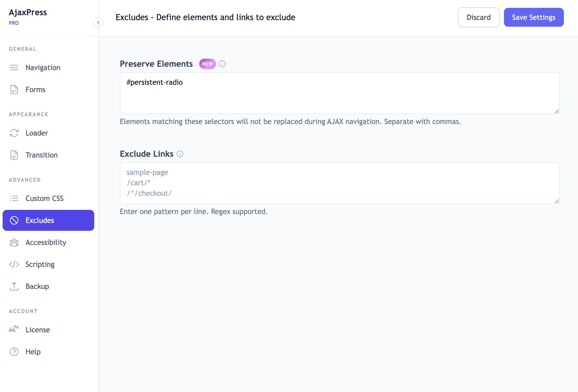
Task: Open the Transition settings page
Action: (41, 155)
